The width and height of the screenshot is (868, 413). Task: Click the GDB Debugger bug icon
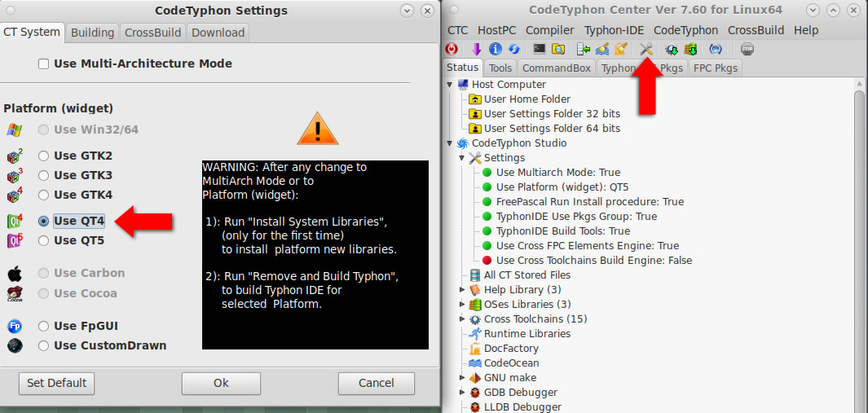pyautogui.click(x=475, y=393)
